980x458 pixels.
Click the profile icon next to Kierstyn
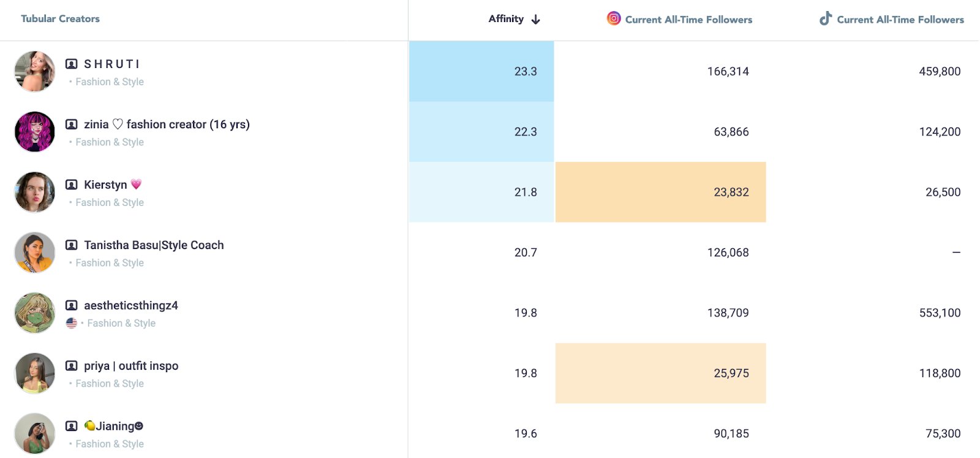coord(72,185)
